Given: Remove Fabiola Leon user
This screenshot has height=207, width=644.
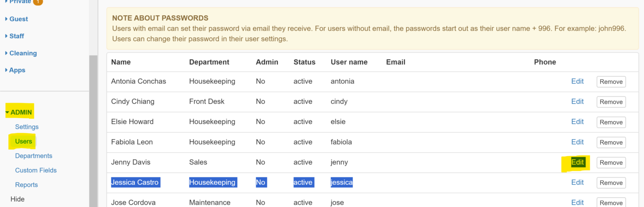Looking at the screenshot, I should 611,142.
